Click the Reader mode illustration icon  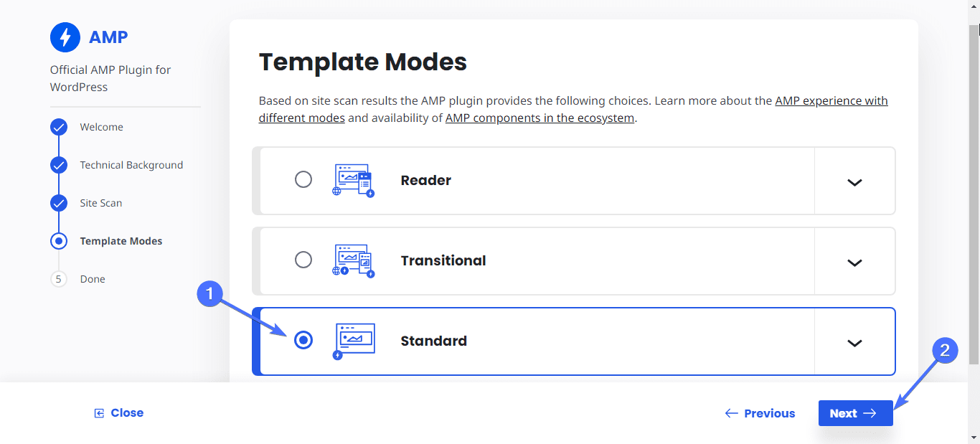point(354,181)
